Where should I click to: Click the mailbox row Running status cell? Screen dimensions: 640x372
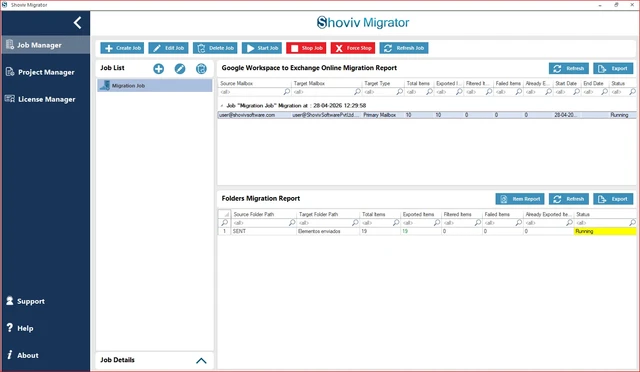(622, 115)
